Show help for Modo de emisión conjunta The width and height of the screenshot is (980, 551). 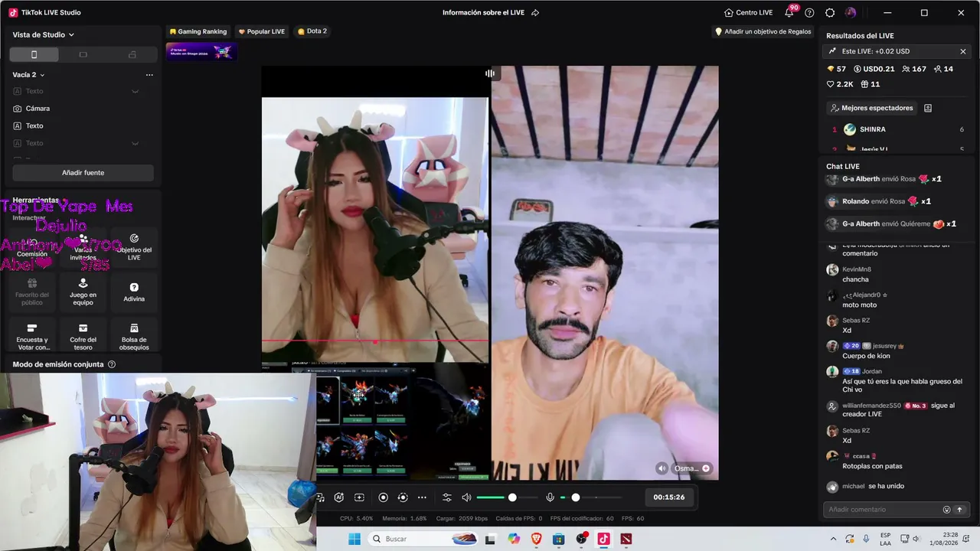[112, 365]
